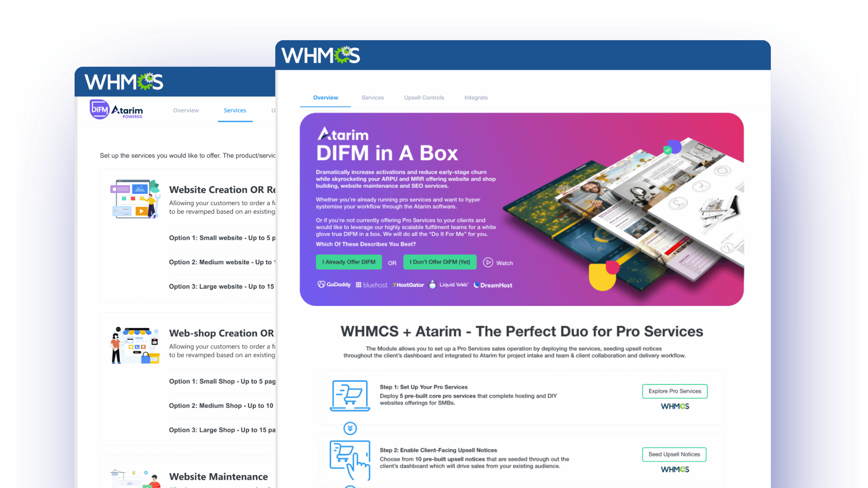Image resolution: width=868 pixels, height=488 pixels.
Task: Open the Integrate tab
Action: point(476,98)
